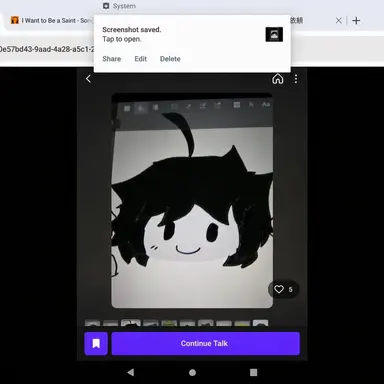Tap Share in the screenshot notification

[x=112, y=59]
